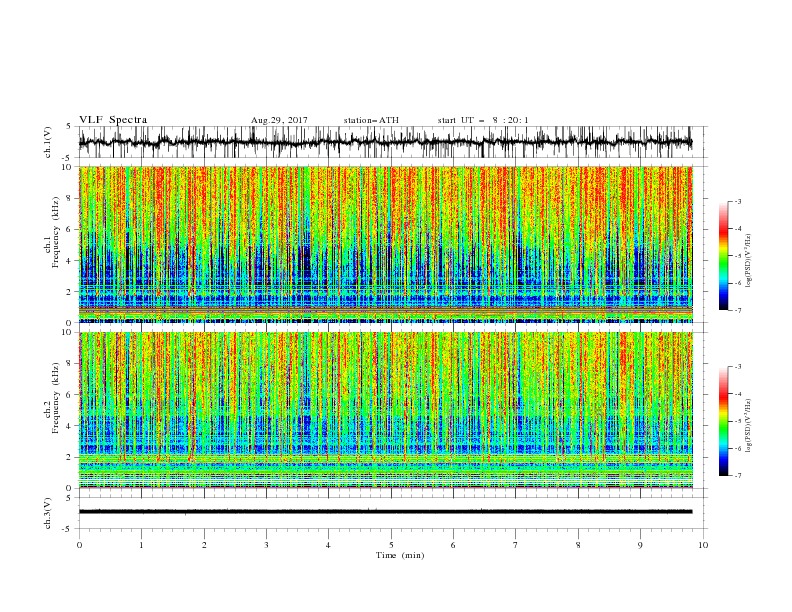Click the ch.2 spectrogram color bar
Viewport: 792px width, 612px height.
tap(723, 421)
